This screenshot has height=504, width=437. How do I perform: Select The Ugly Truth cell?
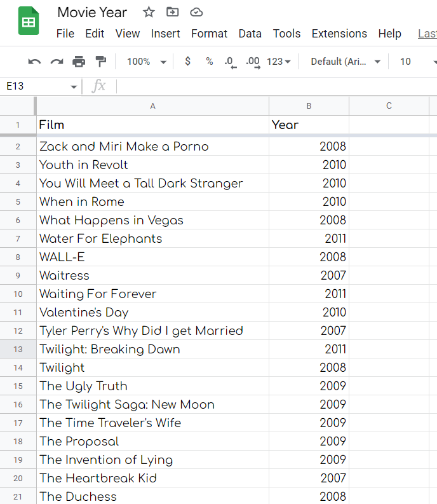(152, 386)
